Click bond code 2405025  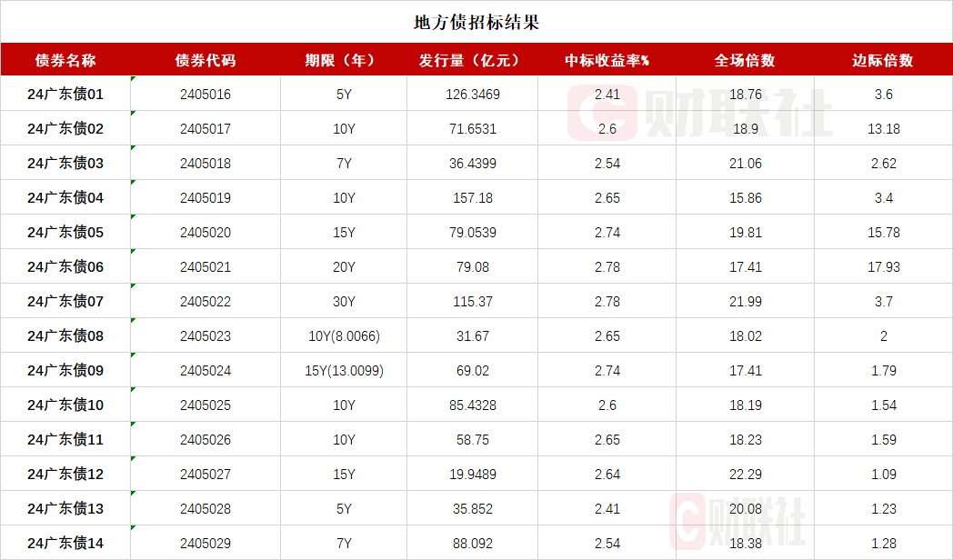[x=206, y=405]
